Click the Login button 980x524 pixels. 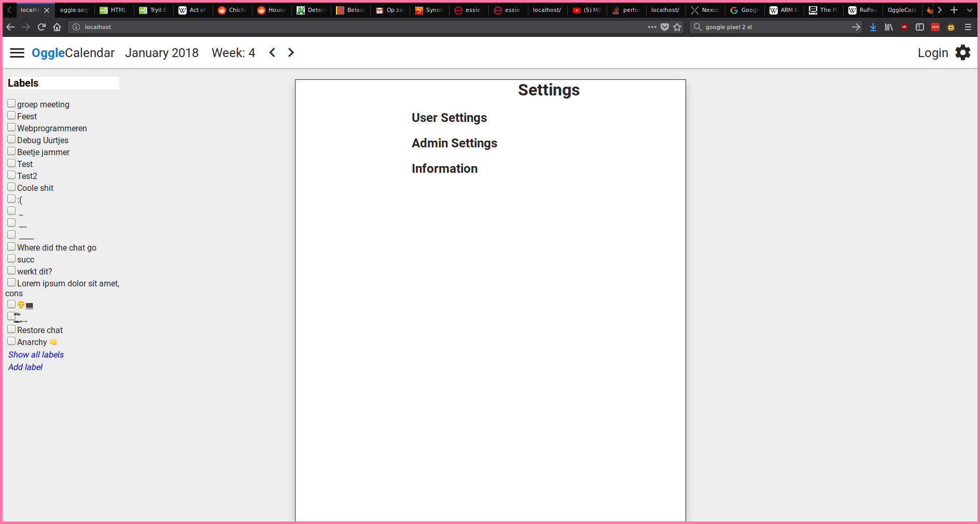932,53
